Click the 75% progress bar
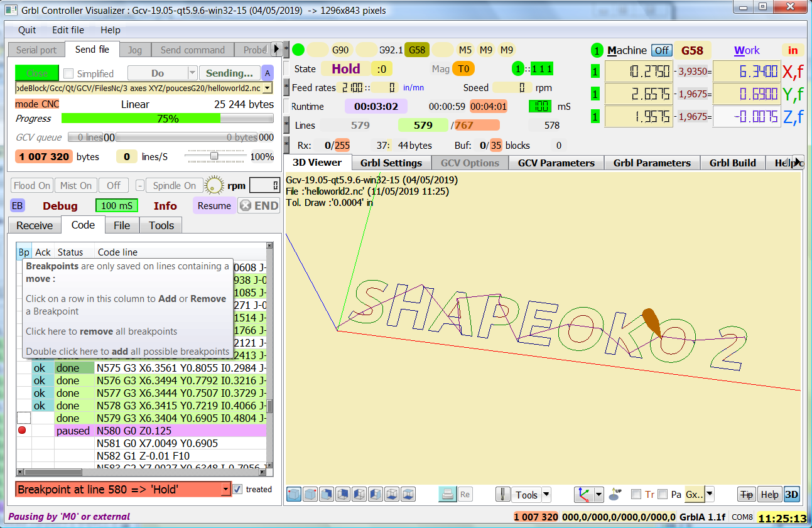This screenshot has width=812, height=528. (x=167, y=119)
